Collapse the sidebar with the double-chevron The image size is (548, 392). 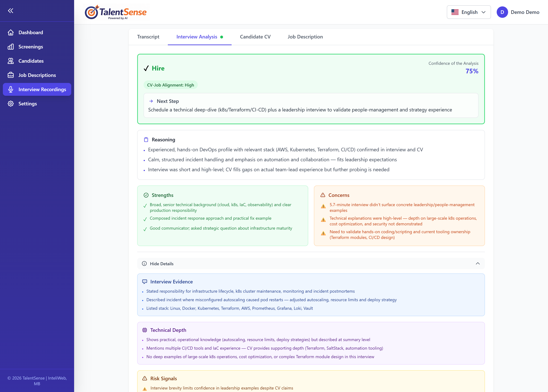point(11,11)
